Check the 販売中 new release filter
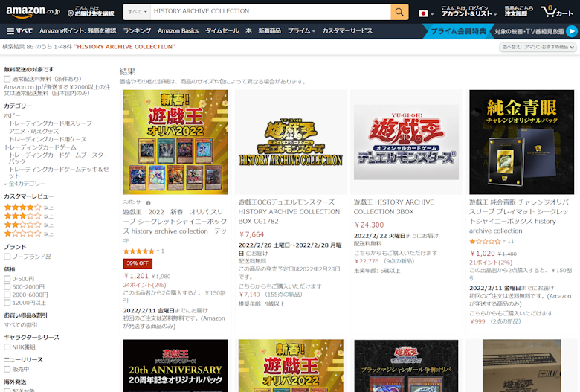Screen dimensions: 580x392 point(7,370)
